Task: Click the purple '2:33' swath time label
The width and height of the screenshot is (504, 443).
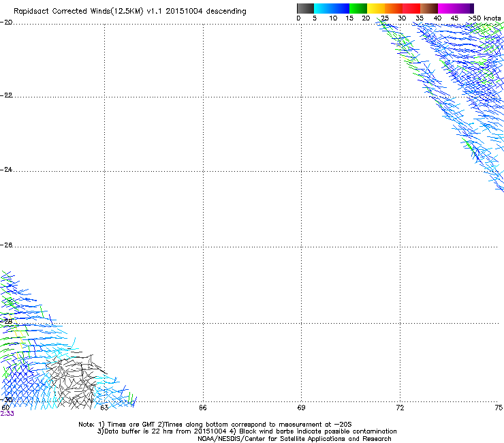Action: pyautogui.click(x=7, y=414)
